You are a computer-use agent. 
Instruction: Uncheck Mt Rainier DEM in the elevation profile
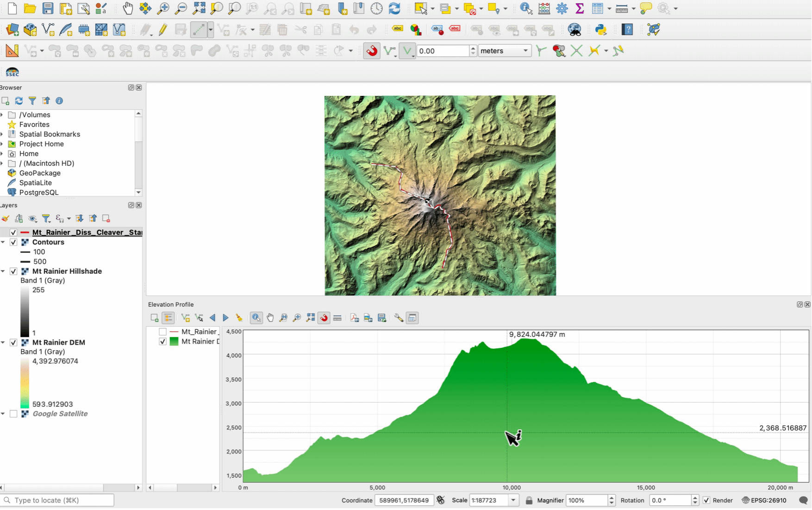pos(162,341)
